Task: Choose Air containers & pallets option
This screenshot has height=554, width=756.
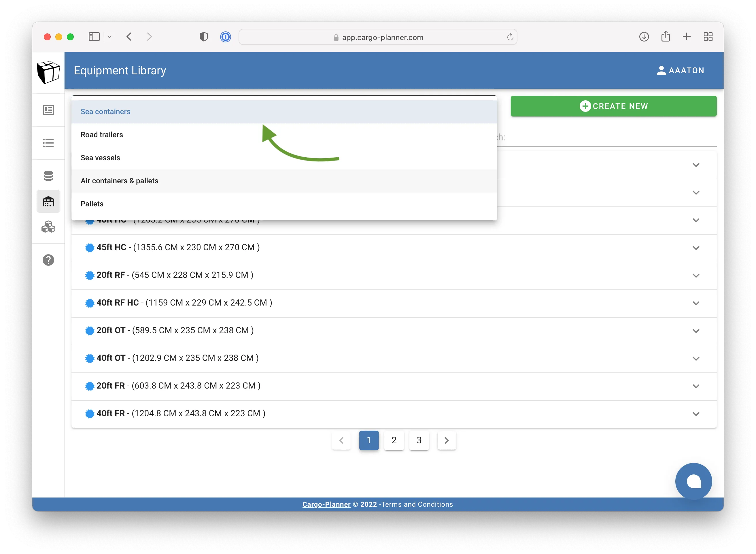Action: tap(119, 181)
